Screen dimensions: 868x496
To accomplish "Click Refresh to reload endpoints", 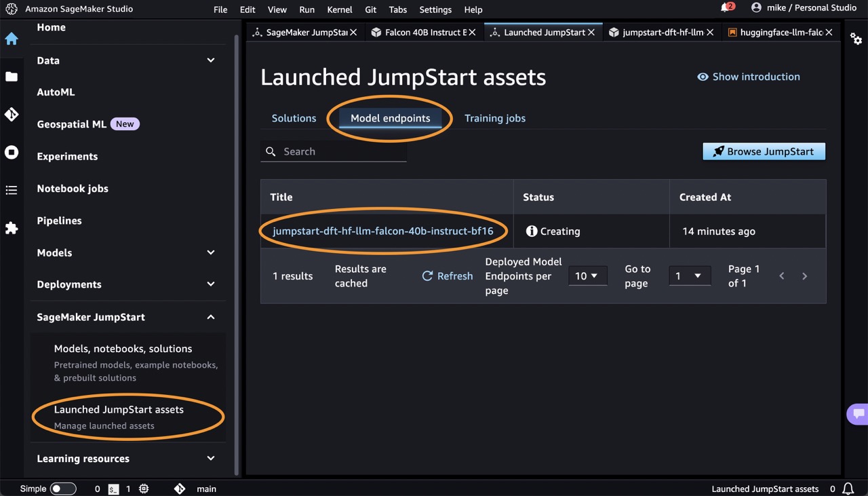I will point(448,276).
